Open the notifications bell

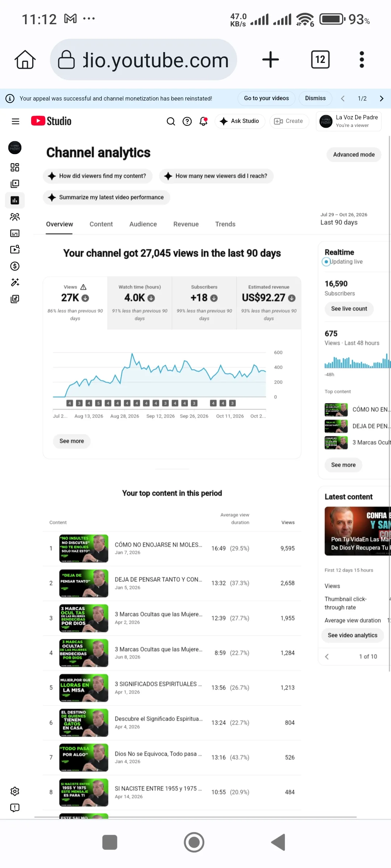203,122
